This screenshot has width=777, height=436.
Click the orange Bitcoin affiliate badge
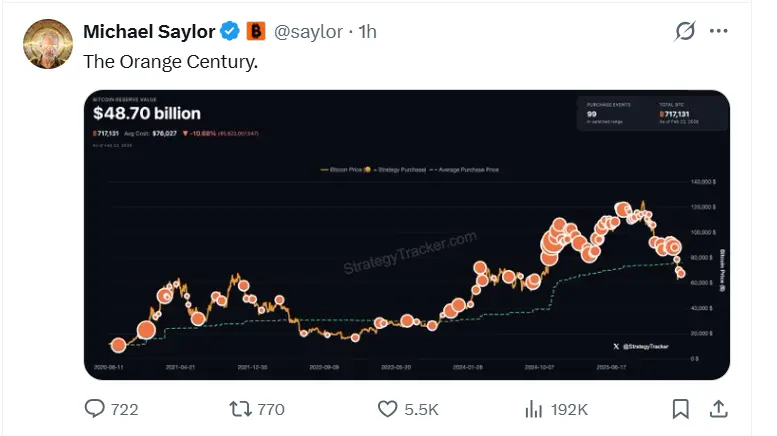tap(256, 32)
